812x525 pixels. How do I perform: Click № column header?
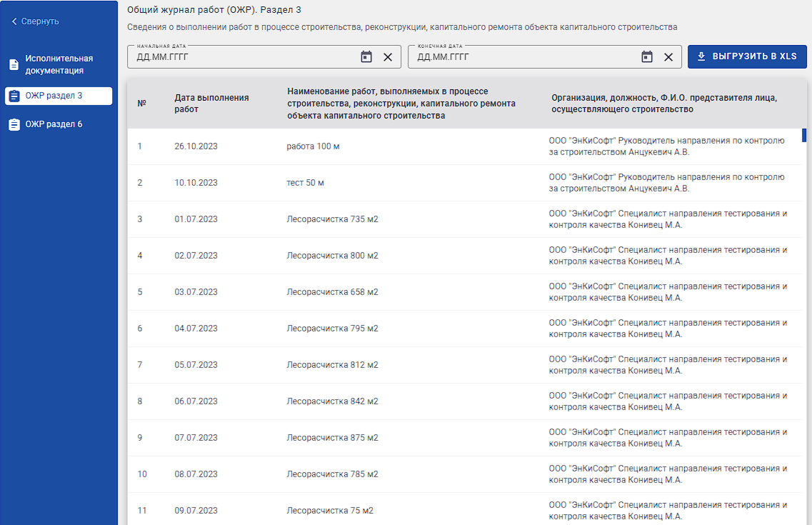click(142, 103)
